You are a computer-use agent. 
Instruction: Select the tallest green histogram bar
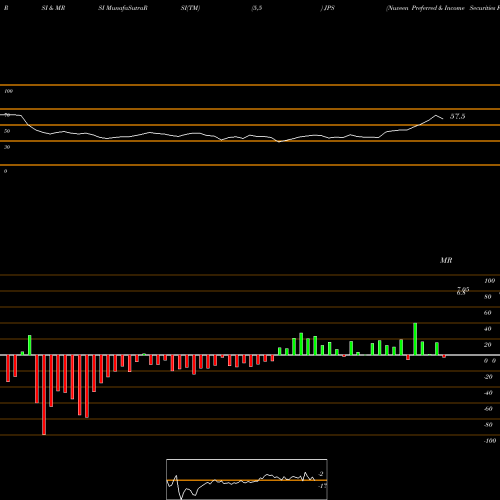415,339
